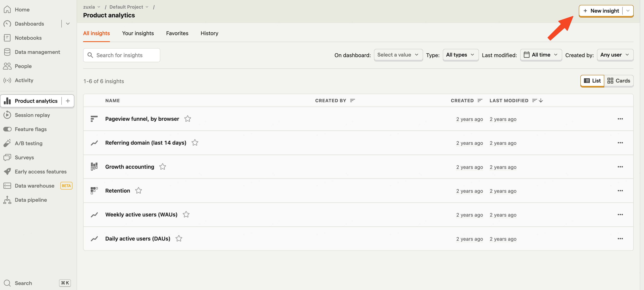This screenshot has height=290, width=644.
Task: Open the more options menu for Retention row
Action: [x=620, y=191]
